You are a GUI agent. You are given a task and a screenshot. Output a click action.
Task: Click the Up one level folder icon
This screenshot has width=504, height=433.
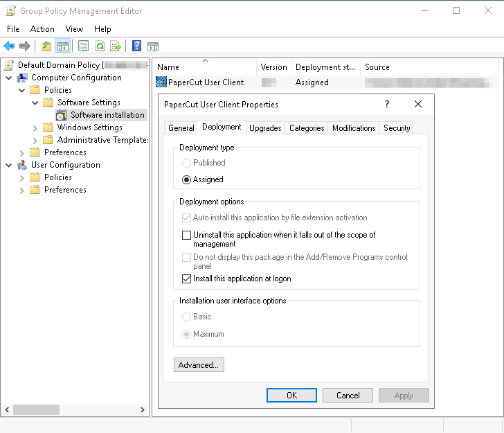point(46,46)
